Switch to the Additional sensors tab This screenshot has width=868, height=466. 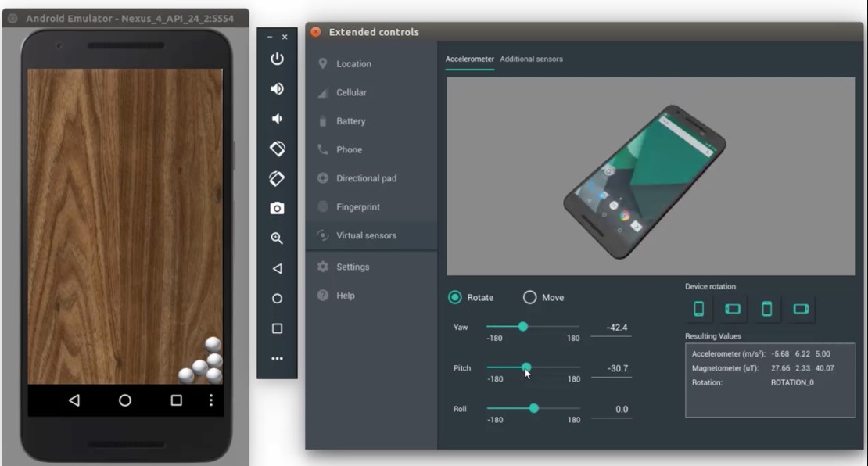[532, 59]
